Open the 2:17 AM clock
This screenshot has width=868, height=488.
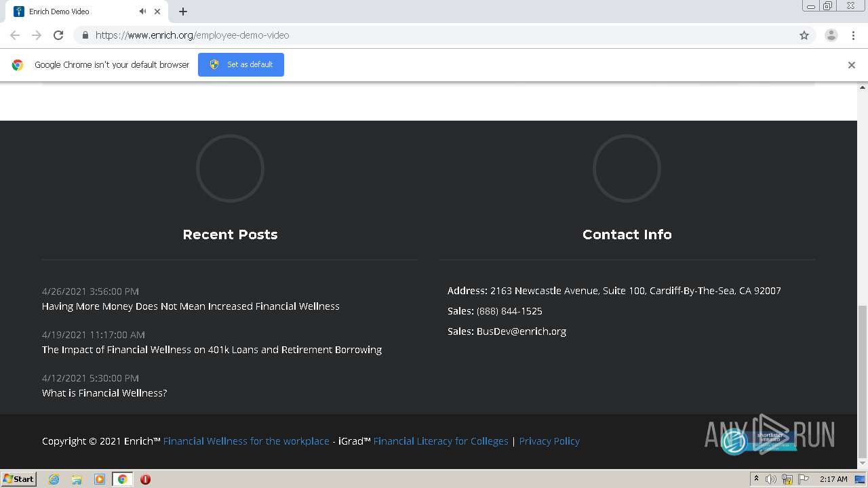tap(833, 479)
